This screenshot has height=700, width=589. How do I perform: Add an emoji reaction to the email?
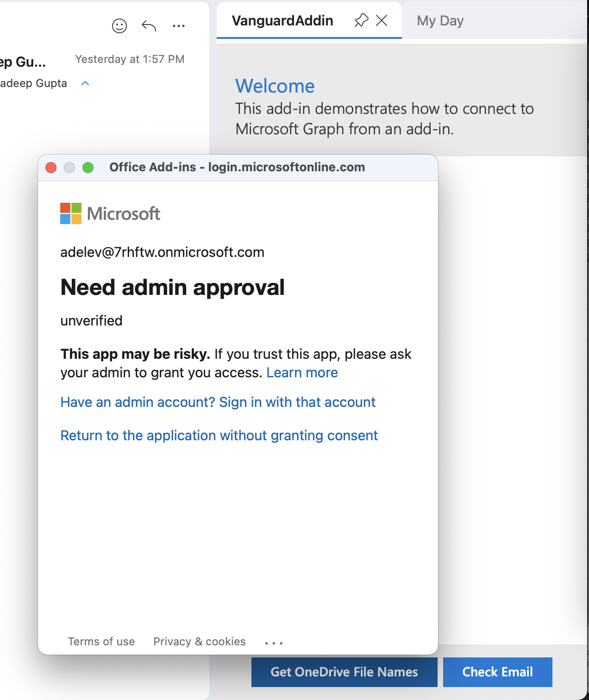tap(119, 25)
